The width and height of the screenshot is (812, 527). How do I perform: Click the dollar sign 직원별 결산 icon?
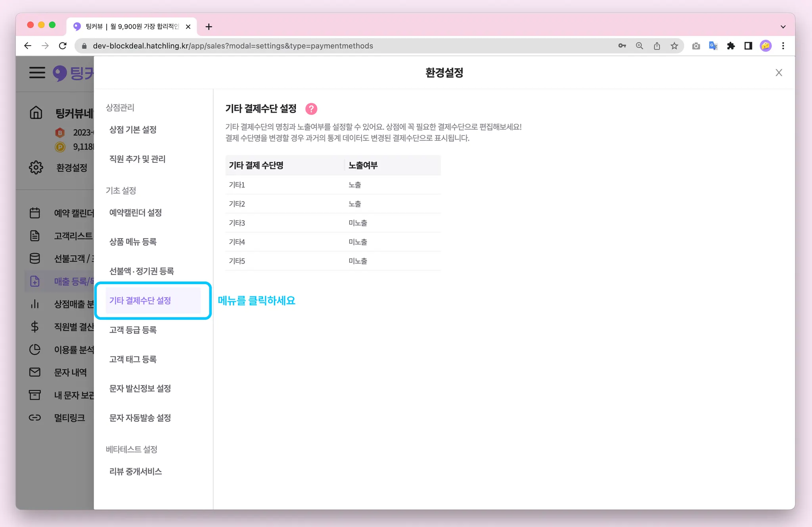click(x=35, y=327)
